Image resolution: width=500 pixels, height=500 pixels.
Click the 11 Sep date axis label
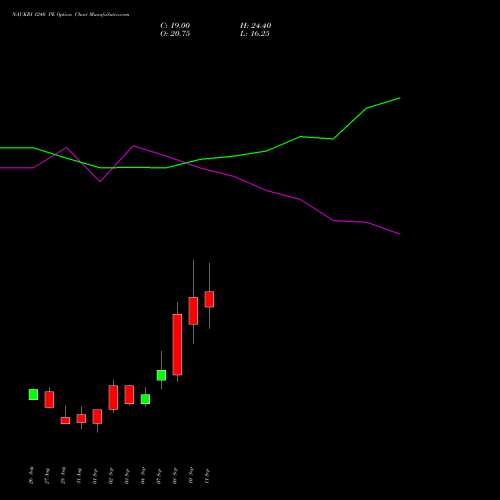(207, 476)
